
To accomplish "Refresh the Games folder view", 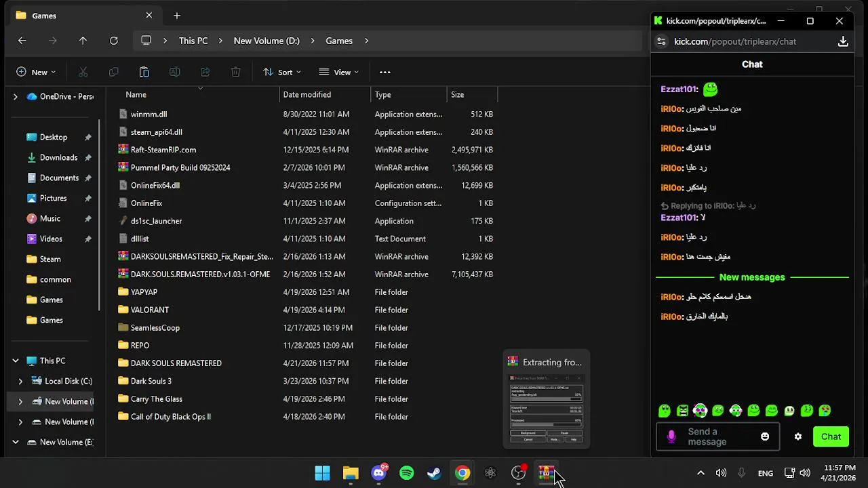I will 114,41.
